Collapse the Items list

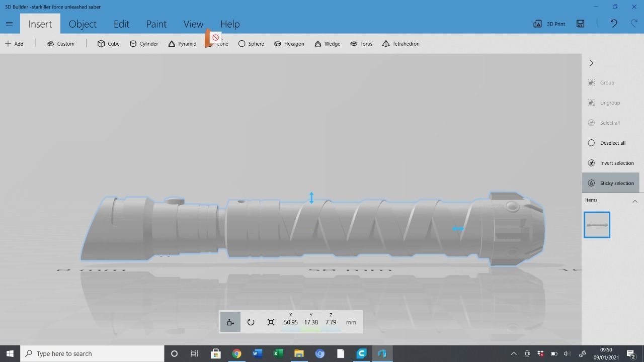coord(634,201)
